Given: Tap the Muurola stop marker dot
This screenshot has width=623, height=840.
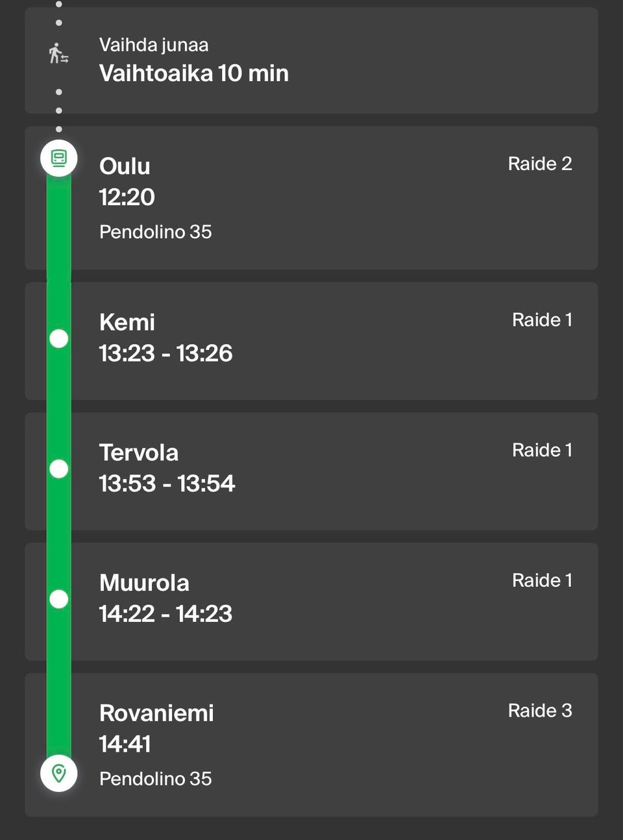Looking at the screenshot, I should pyautogui.click(x=59, y=599).
